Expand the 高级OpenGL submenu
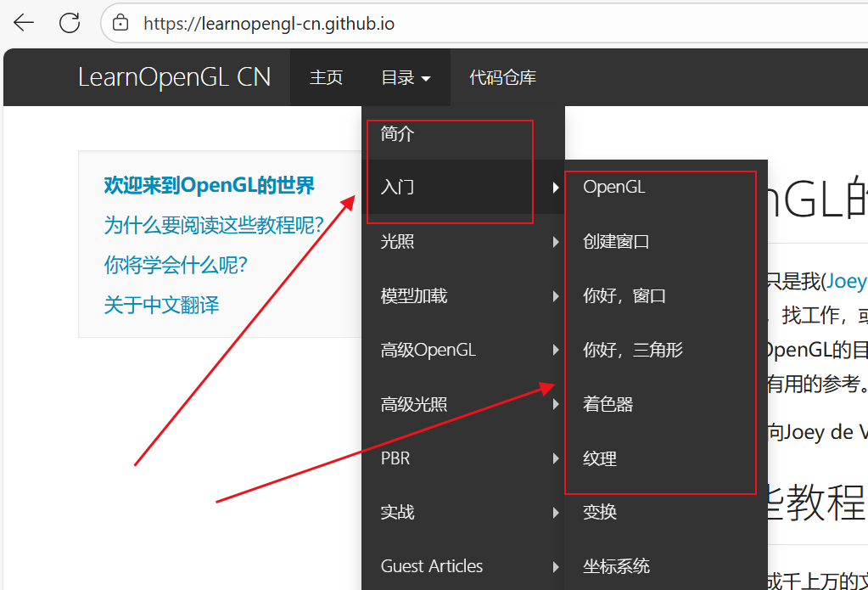 click(463, 350)
